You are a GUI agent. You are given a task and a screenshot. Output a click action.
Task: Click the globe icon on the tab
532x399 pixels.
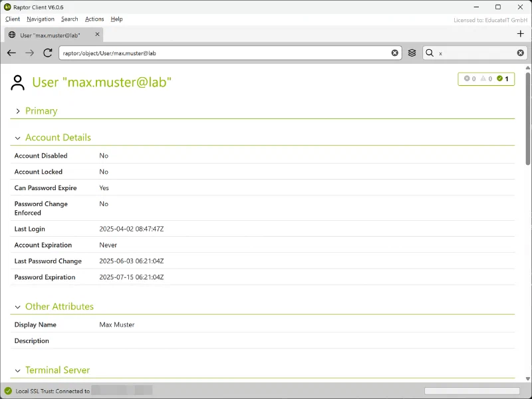[x=12, y=35]
